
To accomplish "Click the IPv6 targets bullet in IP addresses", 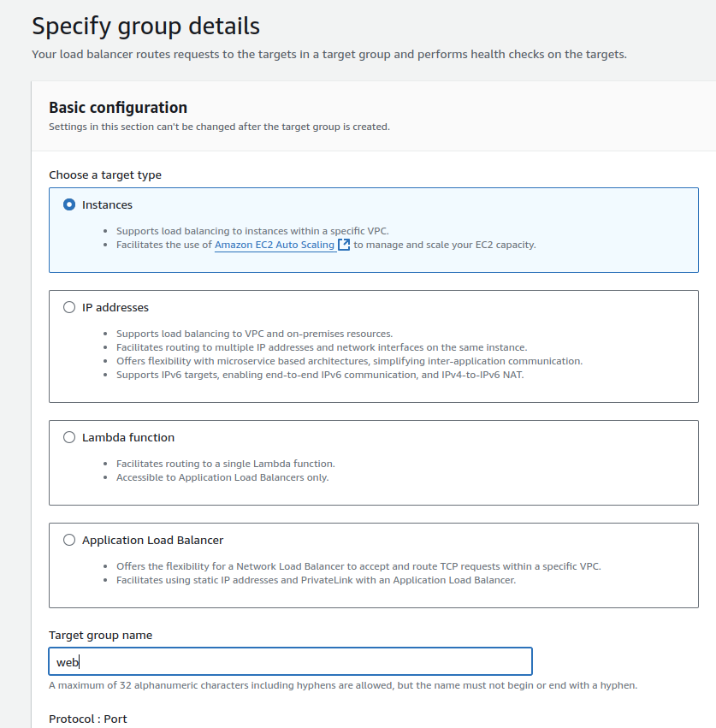I will [x=319, y=375].
